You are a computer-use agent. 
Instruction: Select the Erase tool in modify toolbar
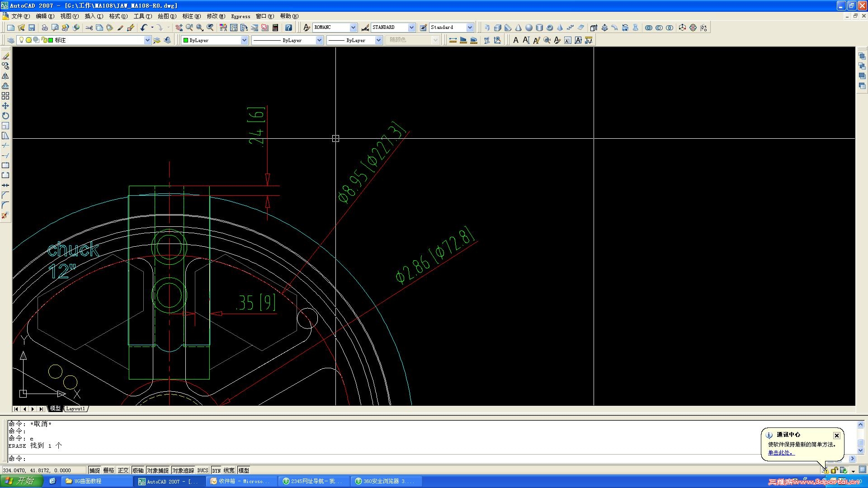coord(5,56)
